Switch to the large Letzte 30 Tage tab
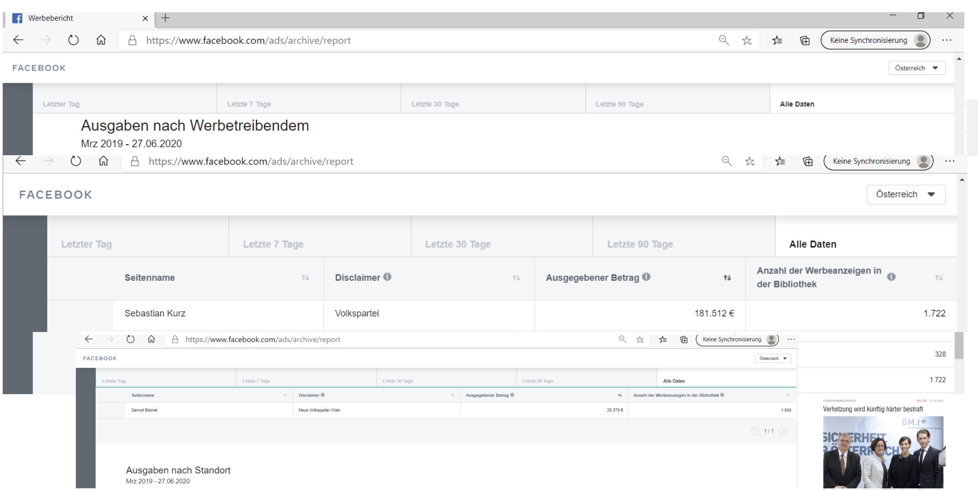 (x=458, y=244)
